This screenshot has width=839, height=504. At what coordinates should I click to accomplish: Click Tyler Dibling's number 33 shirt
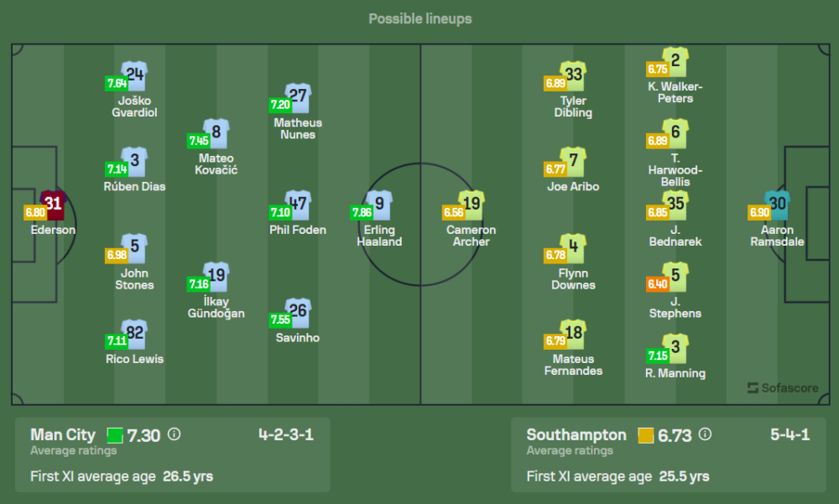point(574,75)
